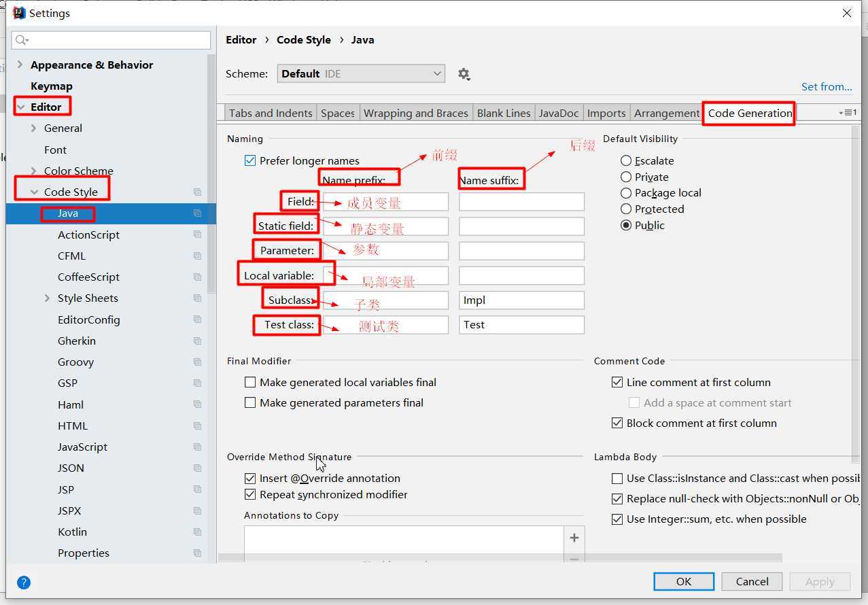Add an annotation with the plus icon

[574, 538]
